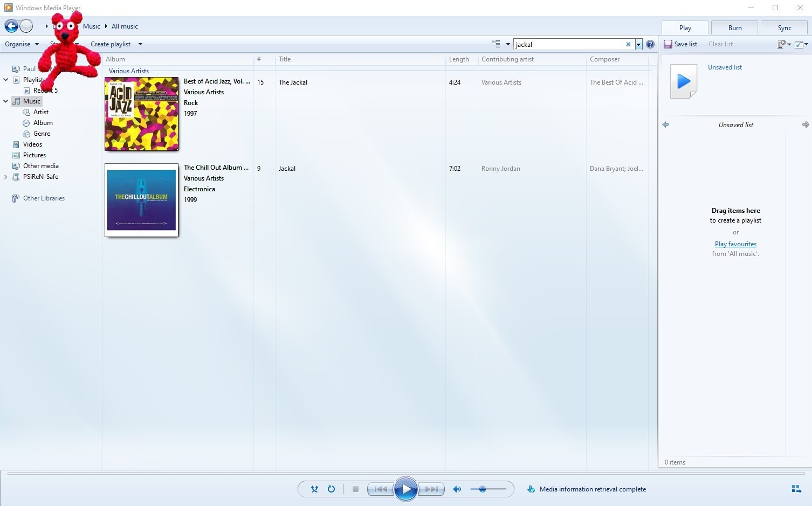This screenshot has width=812, height=506.
Task: Click the seek bar above playback controls
Action: click(405, 474)
